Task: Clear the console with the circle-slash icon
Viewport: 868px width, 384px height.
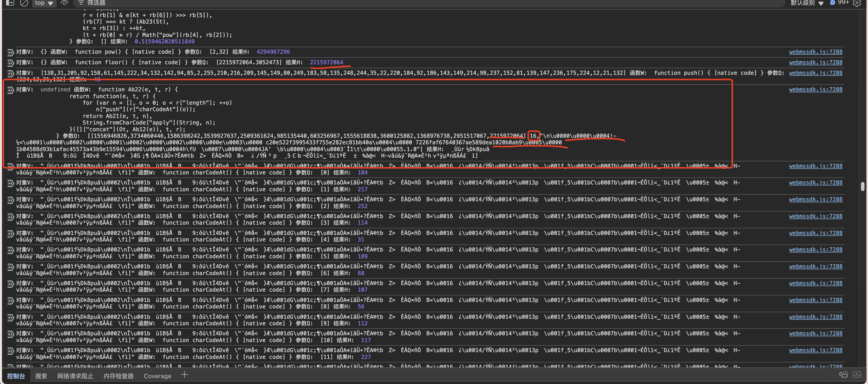Action: (x=24, y=3)
